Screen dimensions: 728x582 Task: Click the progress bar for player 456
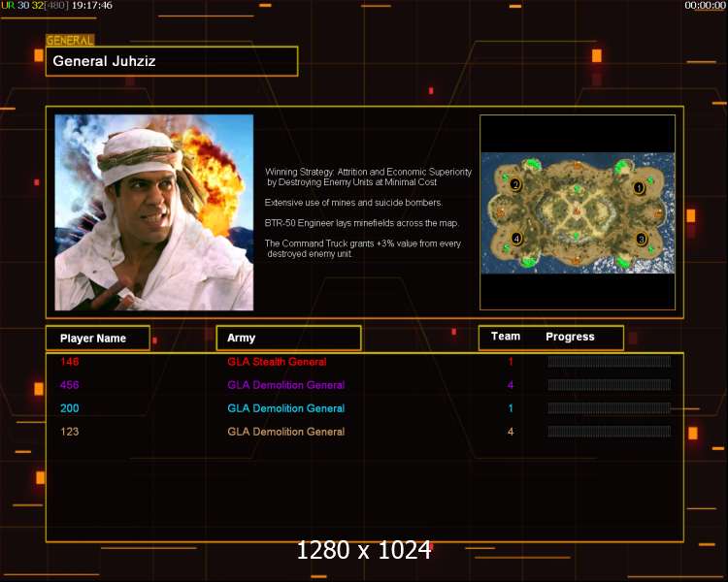(x=610, y=385)
